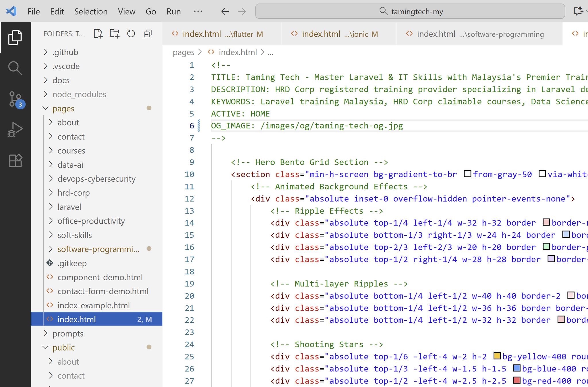Open the File menu
Screen dimensions: 588x387
pos(34,11)
